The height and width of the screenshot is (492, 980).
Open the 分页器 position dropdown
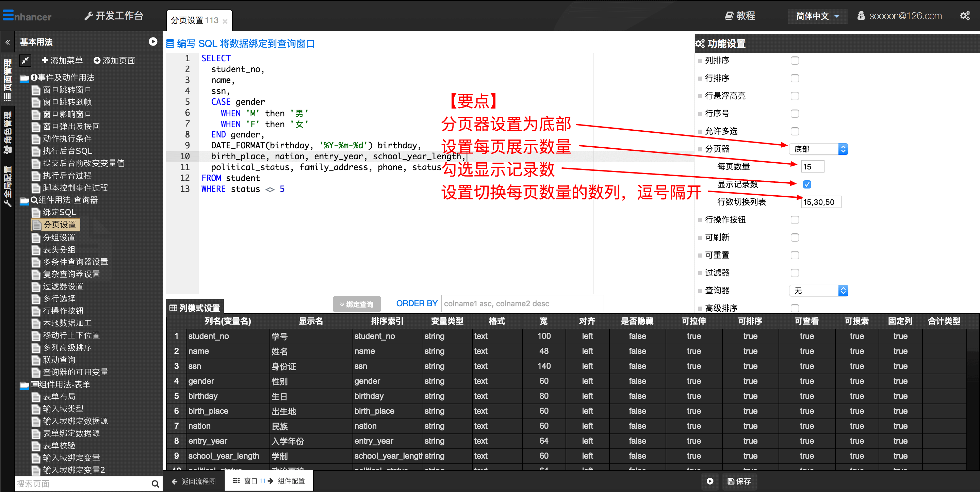(818, 149)
